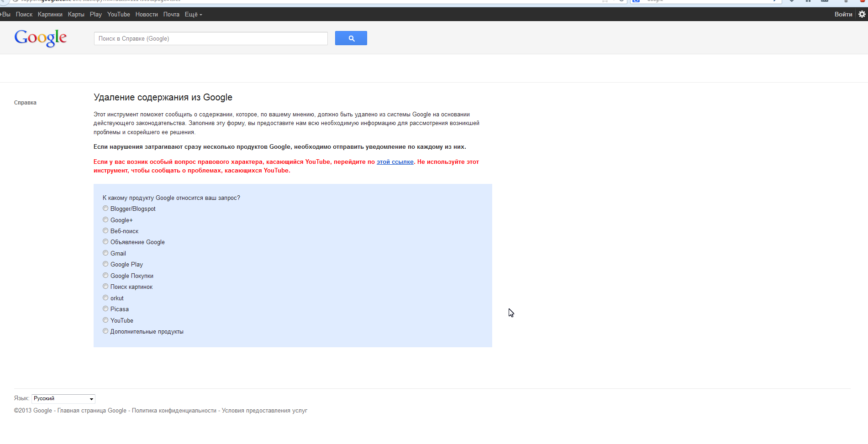Open the Политика конфиденциальности footer link
The height and width of the screenshot is (444, 868).
click(x=174, y=411)
